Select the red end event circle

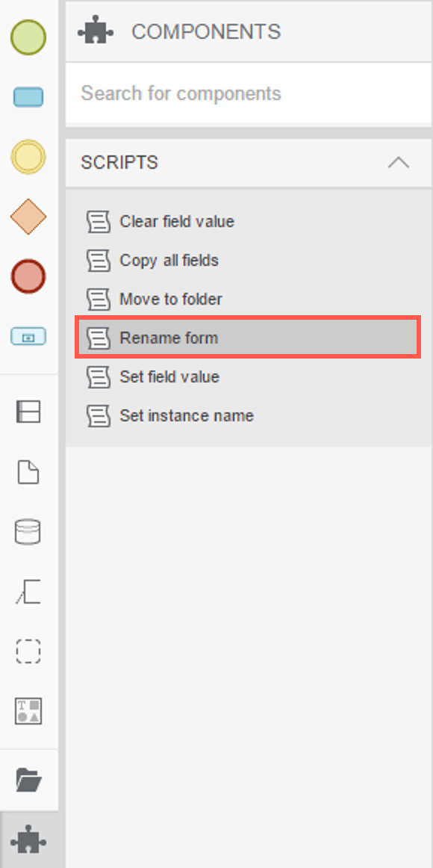coord(28,276)
